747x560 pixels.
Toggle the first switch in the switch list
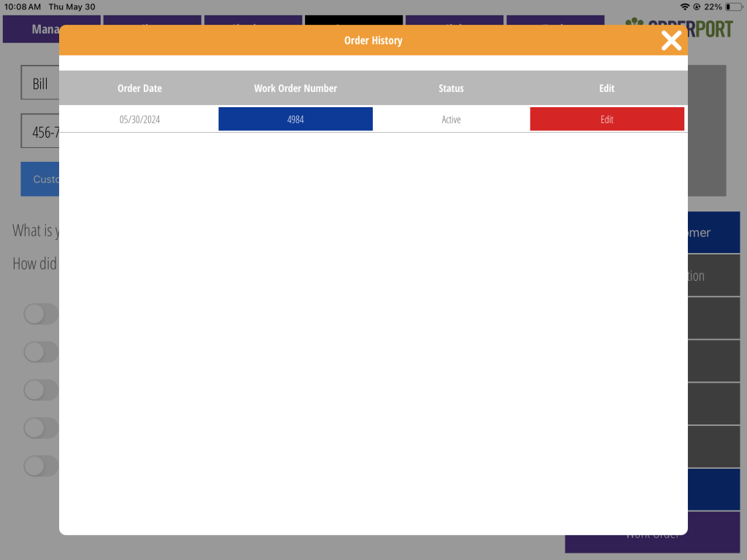coord(40,314)
